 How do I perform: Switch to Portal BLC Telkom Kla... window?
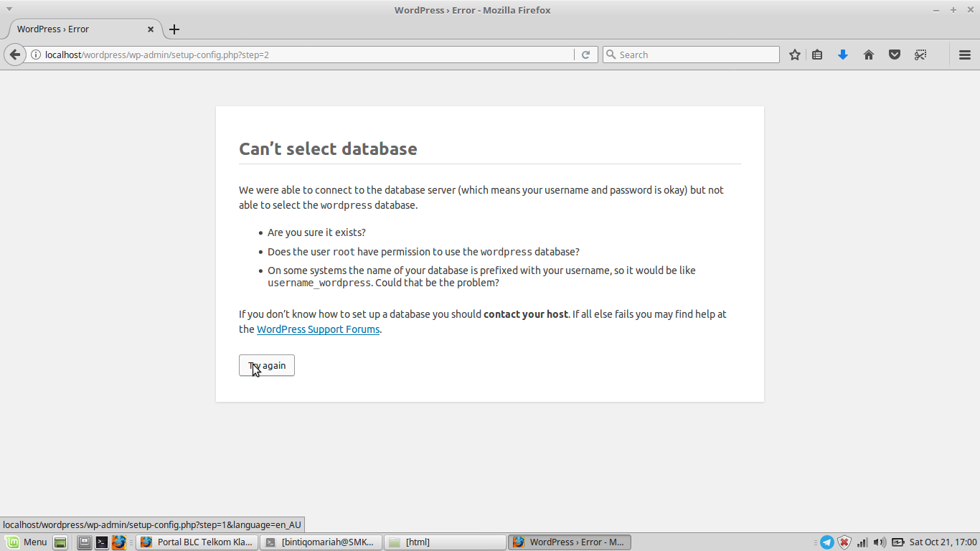[x=197, y=542]
